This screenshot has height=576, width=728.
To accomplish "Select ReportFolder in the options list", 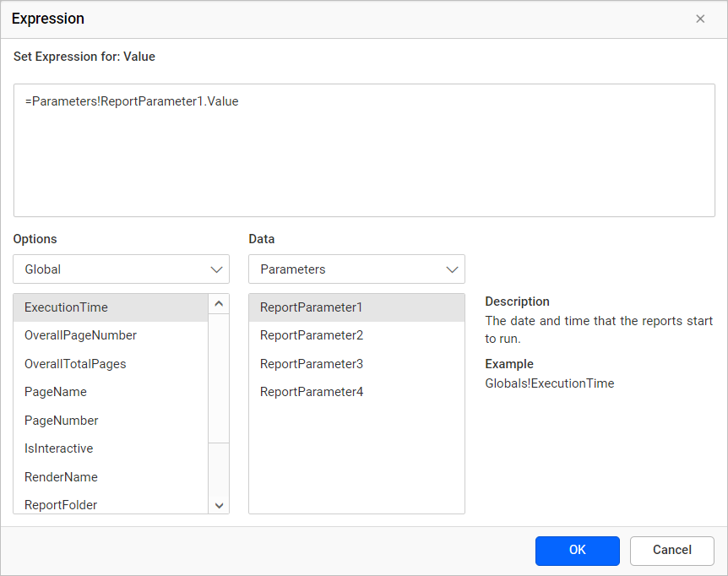I will (x=111, y=503).
